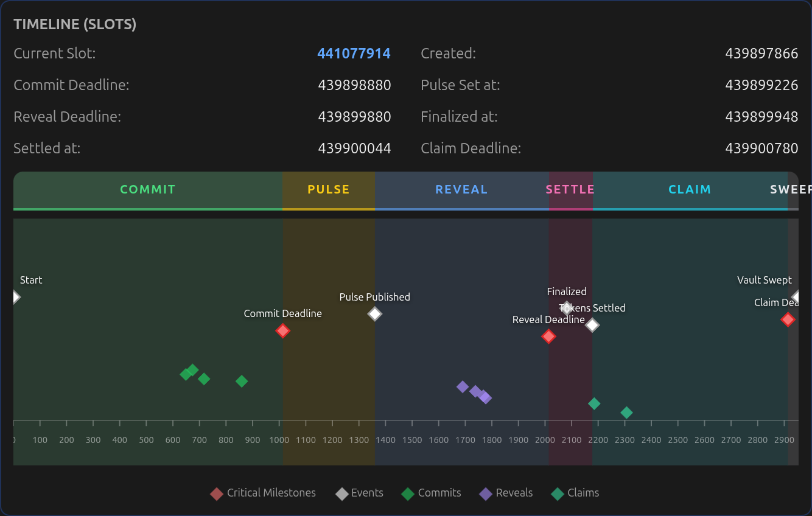
Task: Select the Claims legend diamond
Action: pyautogui.click(x=558, y=493)
